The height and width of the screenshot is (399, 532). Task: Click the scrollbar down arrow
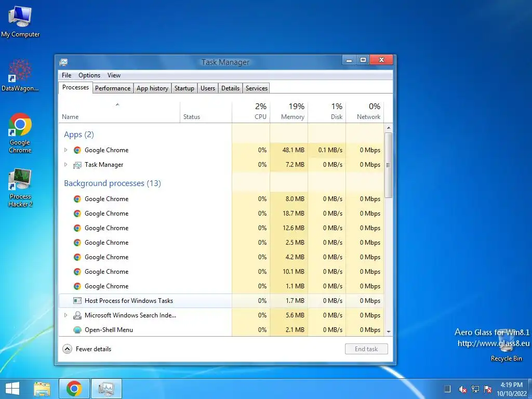coord(389,332)
